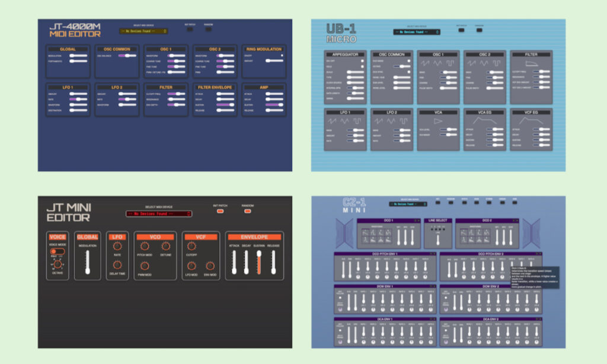607x364 pixels.
Task: Click the red SUSTAIN slider in JT Mini envelope
Action: (258, 261)
